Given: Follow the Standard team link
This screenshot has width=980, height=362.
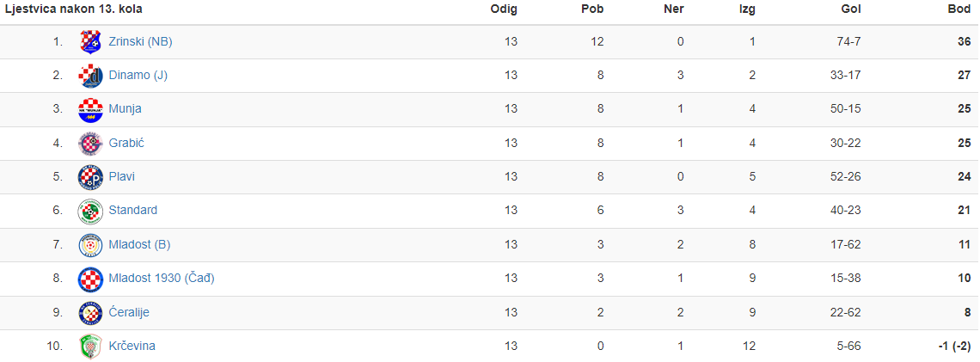Looking at the screenshot, I should point(133,211).
